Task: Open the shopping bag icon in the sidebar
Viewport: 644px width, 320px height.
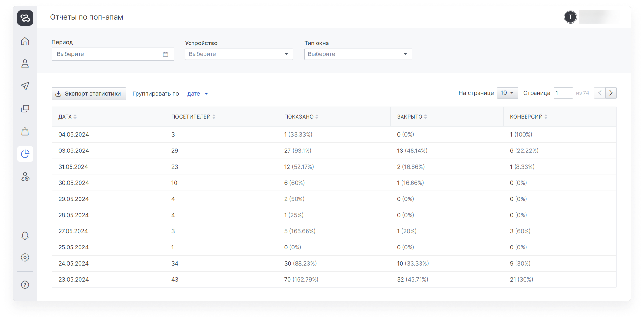Action: pos(25,131)
